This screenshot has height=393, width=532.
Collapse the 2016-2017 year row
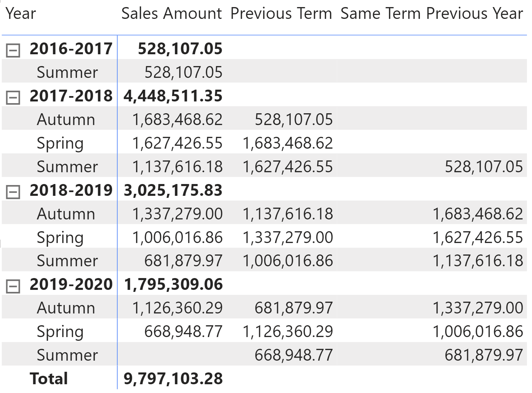click(13, 51)
